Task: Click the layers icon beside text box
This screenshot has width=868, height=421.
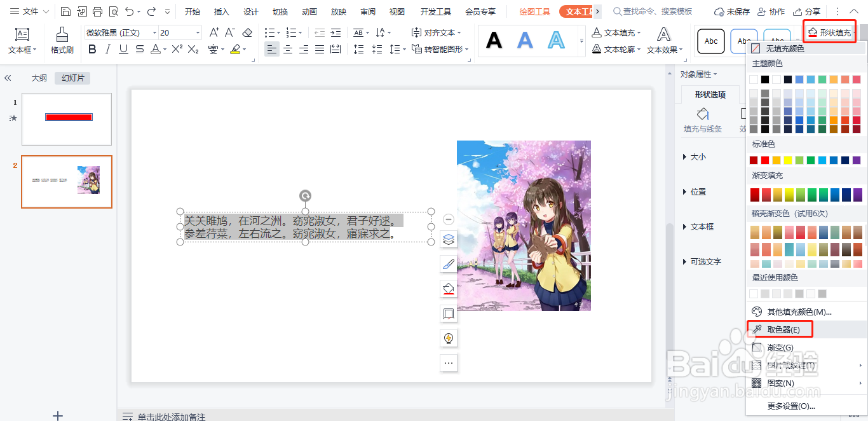Action: point(449,240)
